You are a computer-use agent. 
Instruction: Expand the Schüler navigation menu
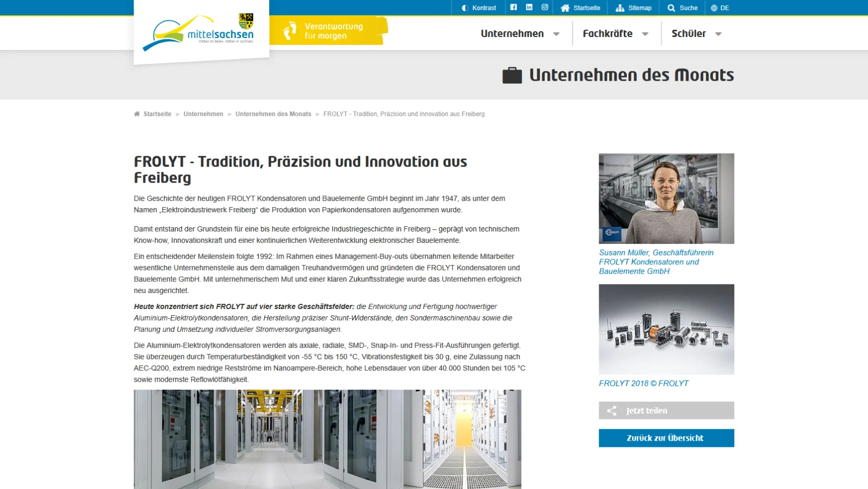pos(696,33)
